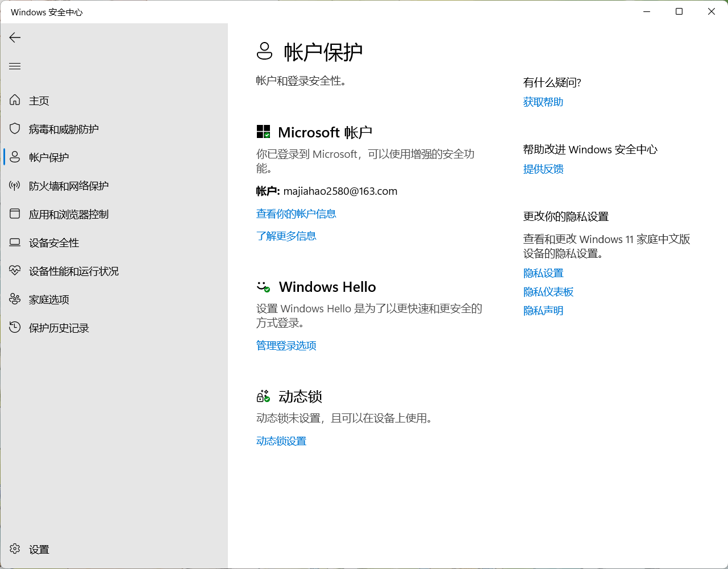The image size is (728, 569).
Task: Open 了解更多信息 link
Action: [286, 236]
